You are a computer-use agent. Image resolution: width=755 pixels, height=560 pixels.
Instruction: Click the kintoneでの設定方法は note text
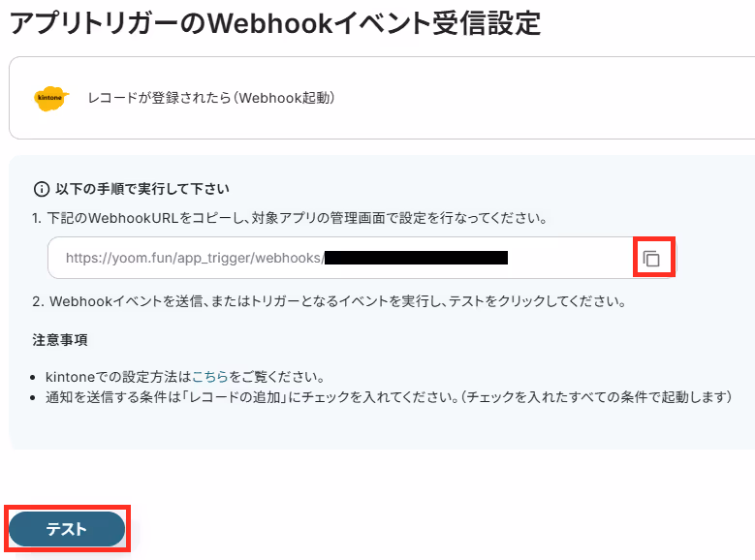118,377
